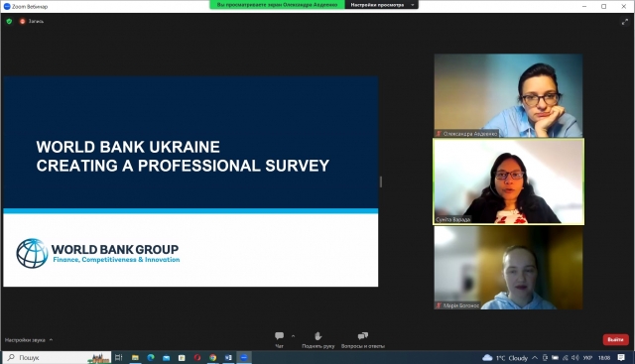
Task: Click the Поднять руку raise hand icon
Action: [x=317, y=336]
